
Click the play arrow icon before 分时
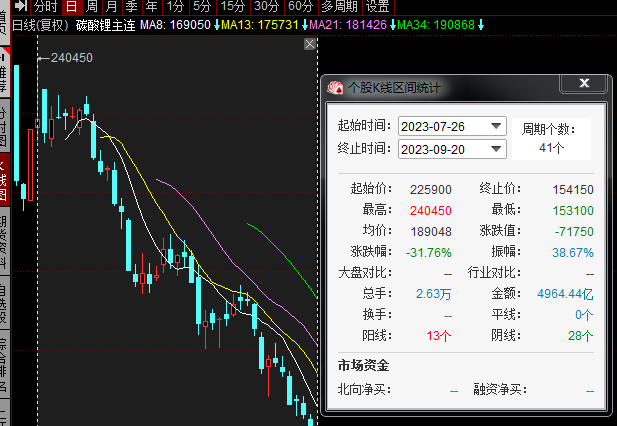[x=24, y=7]
